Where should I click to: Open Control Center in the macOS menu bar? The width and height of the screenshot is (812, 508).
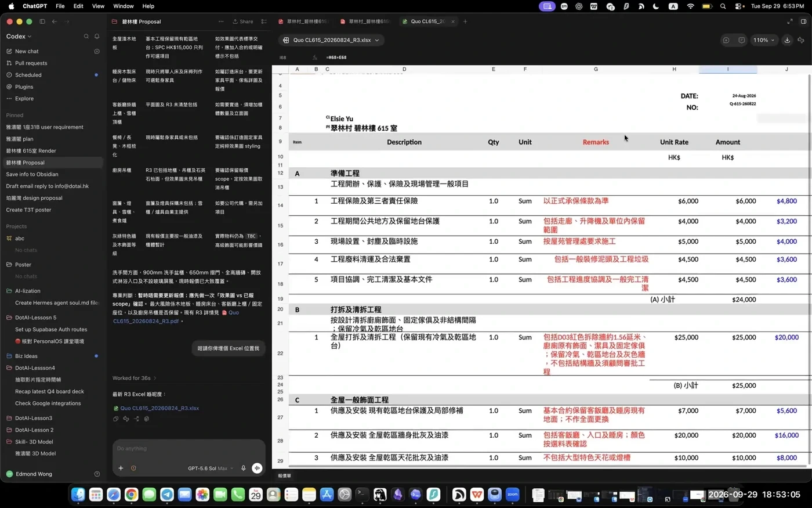pyautogui.click(x=739, y=6)
